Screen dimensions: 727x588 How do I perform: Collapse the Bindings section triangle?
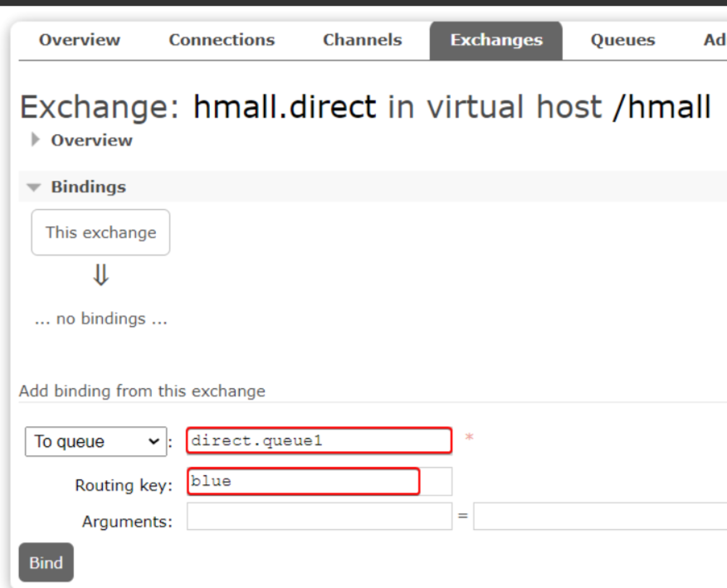34,187
